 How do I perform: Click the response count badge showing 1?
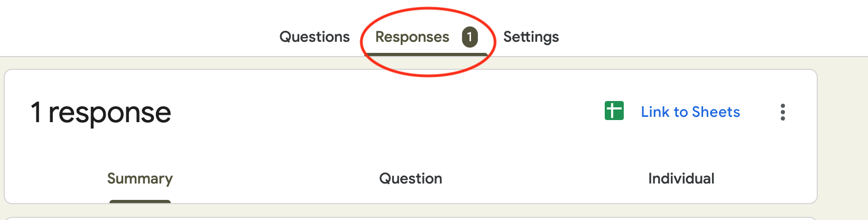469,37
